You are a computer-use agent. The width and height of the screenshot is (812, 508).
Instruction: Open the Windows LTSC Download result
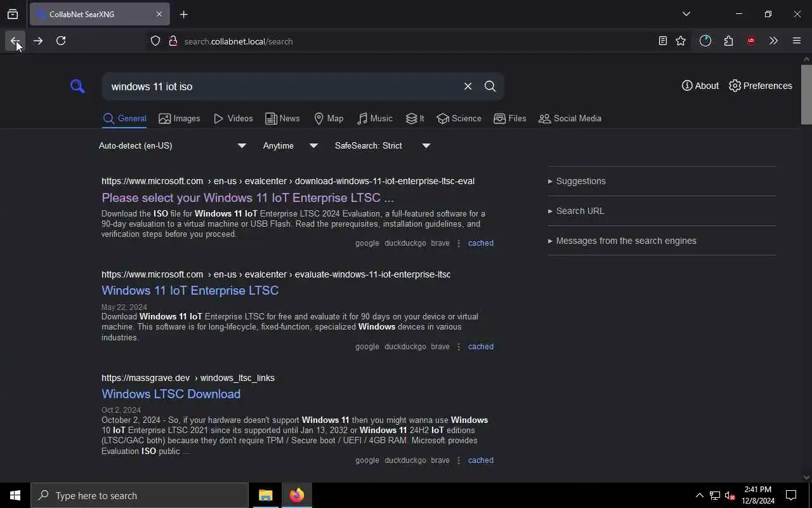click(171, 394)
